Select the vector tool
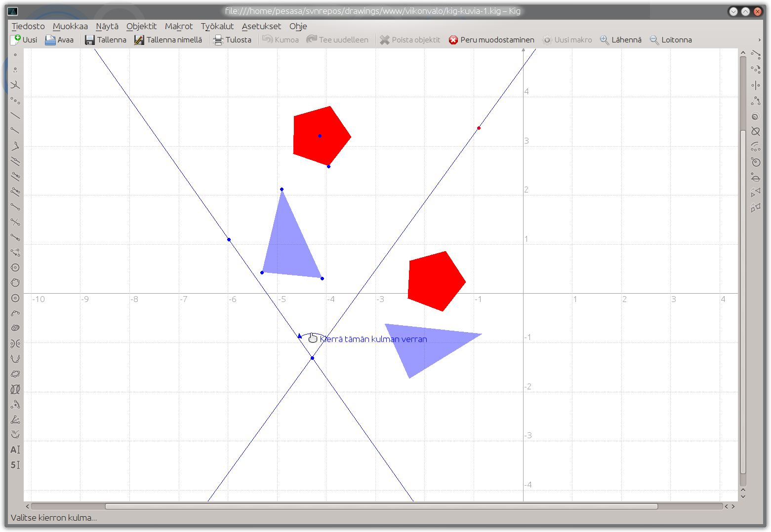771x532 pixels. [x=15, y=237]
